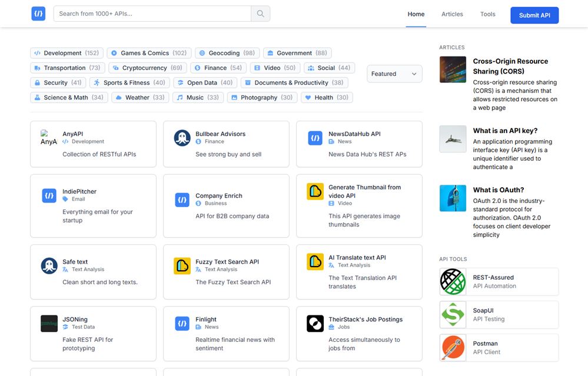Click the Safe text octopus icon
588x376 pixels.
click(49, 266)
